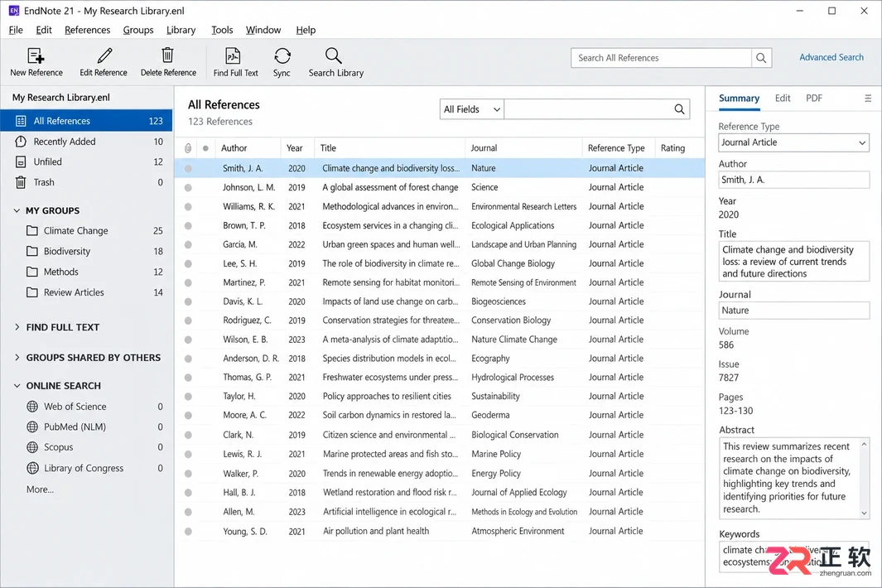The width and height of the screenshot is (882, 588).
Task: Toggle read status dot for Wilson, E. B.
Action: click(x=188, y=340)
